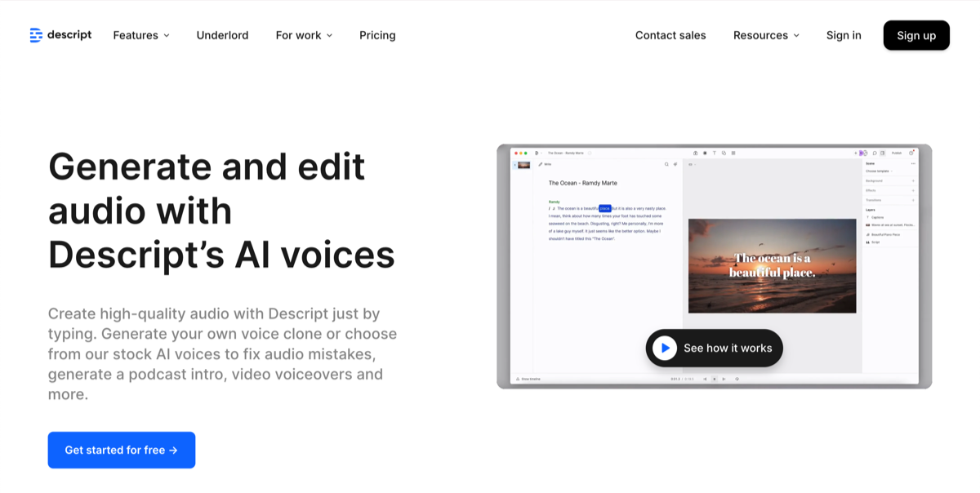Select the Beautiful Piano Piece layer
This screenshot has width=980, height=493.
point(886,235)
